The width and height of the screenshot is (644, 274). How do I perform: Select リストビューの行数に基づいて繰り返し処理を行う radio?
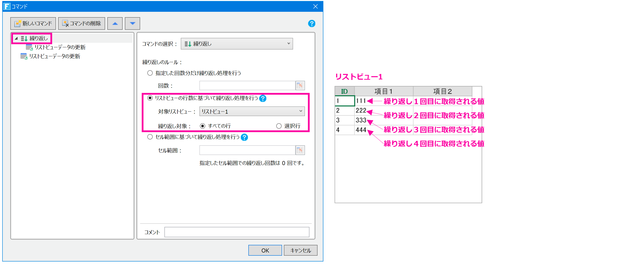pos(150,98)
